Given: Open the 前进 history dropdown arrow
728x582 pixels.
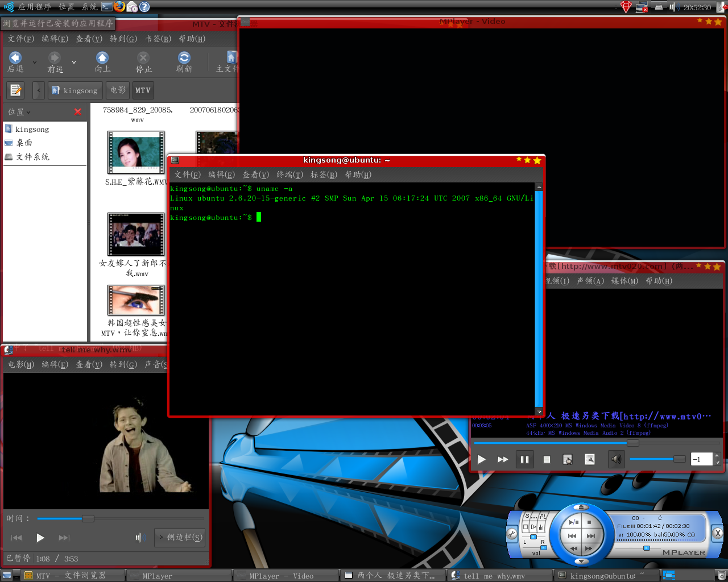Looking at the screenshot, I should [74, 62].
